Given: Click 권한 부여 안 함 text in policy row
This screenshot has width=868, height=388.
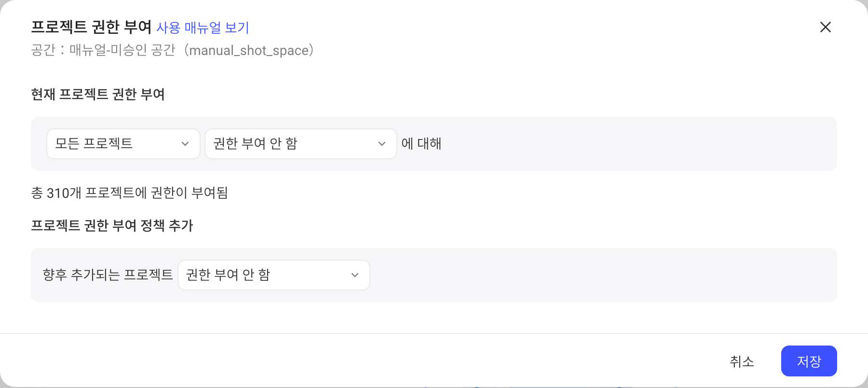Looking at the screenshot, I should pyautogui.click(x=228, y=275).
